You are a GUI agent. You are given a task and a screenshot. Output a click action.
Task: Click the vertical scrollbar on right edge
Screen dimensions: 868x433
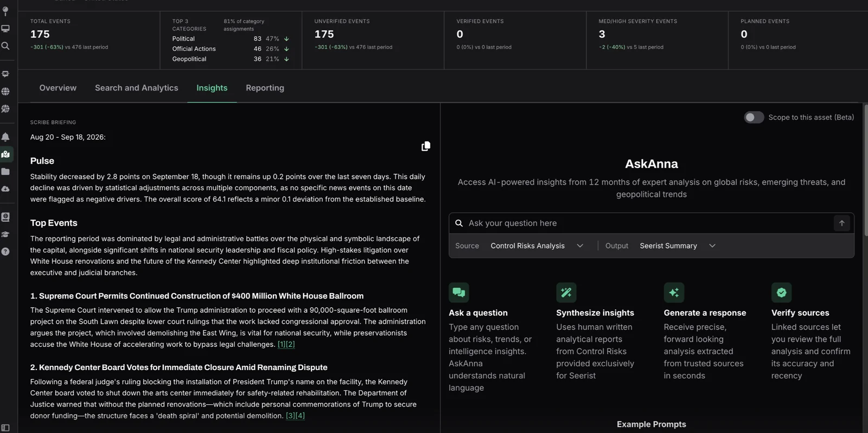(x=865, y=170)
